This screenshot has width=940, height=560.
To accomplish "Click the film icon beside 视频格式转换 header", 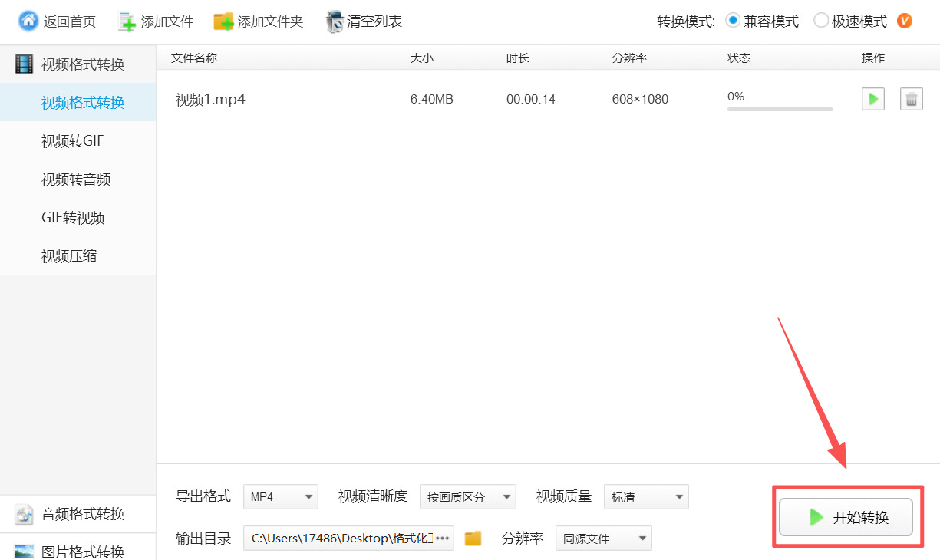I will pos(25,64).
